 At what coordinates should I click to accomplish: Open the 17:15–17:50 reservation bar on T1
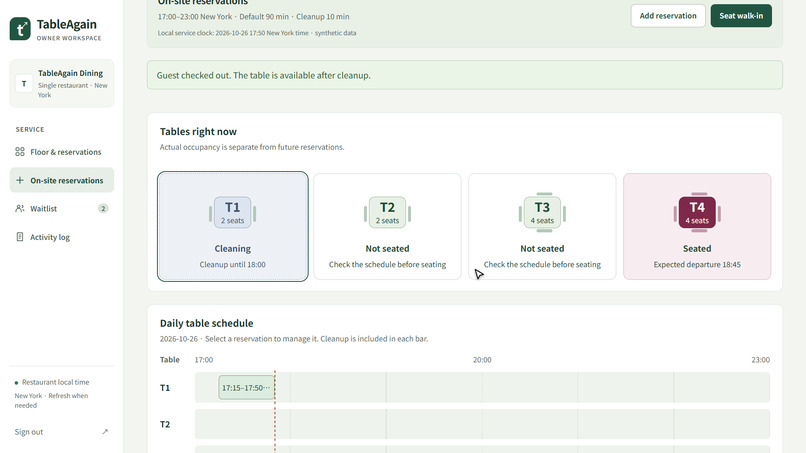pyautogui.click(x=246, y=388)
